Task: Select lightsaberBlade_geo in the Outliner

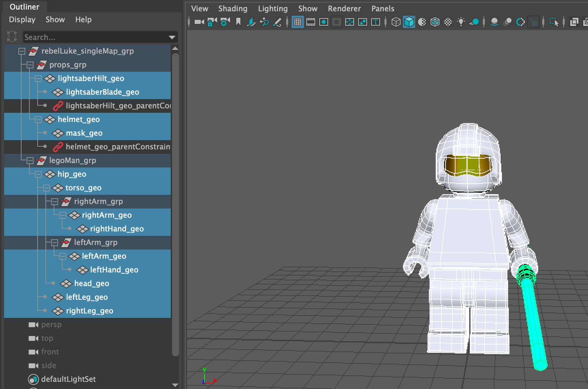Action: click(x=87, y=92)
